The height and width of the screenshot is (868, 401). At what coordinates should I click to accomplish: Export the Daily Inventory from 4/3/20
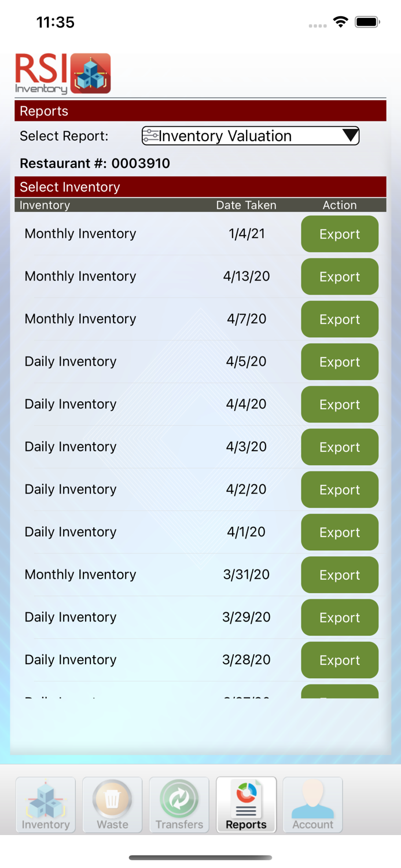[340, 447]
